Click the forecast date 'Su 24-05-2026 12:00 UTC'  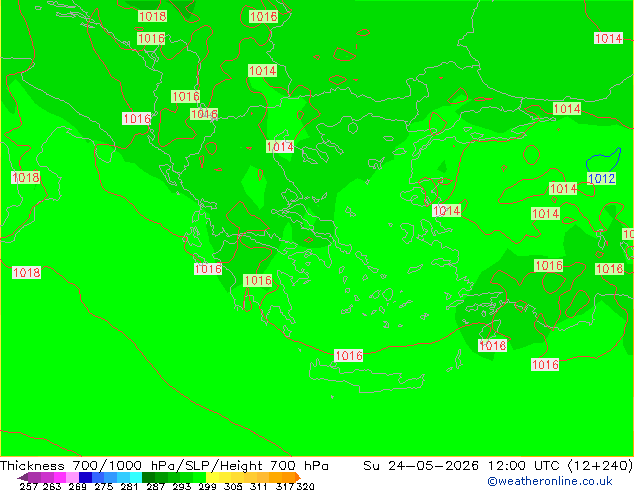pos(464,466)
